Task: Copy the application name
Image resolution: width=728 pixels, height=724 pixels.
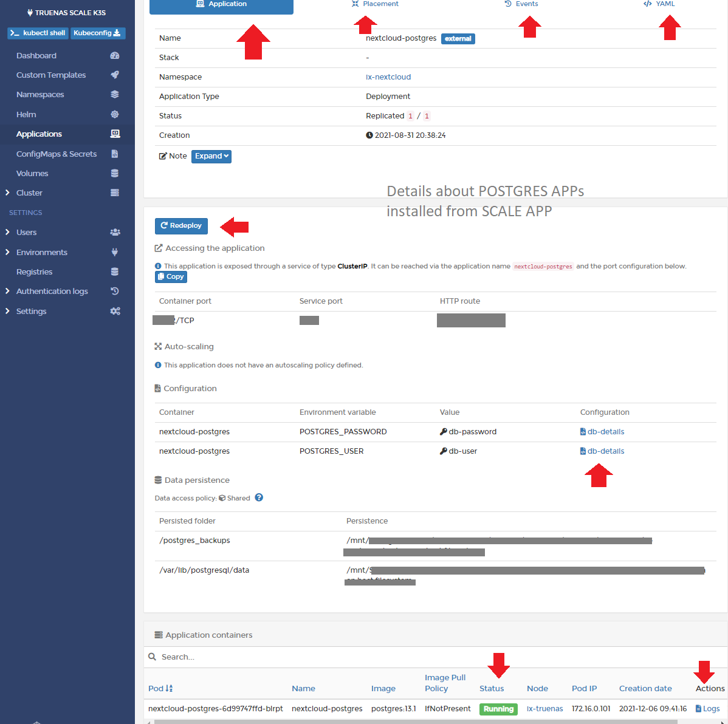Action: 171,276
